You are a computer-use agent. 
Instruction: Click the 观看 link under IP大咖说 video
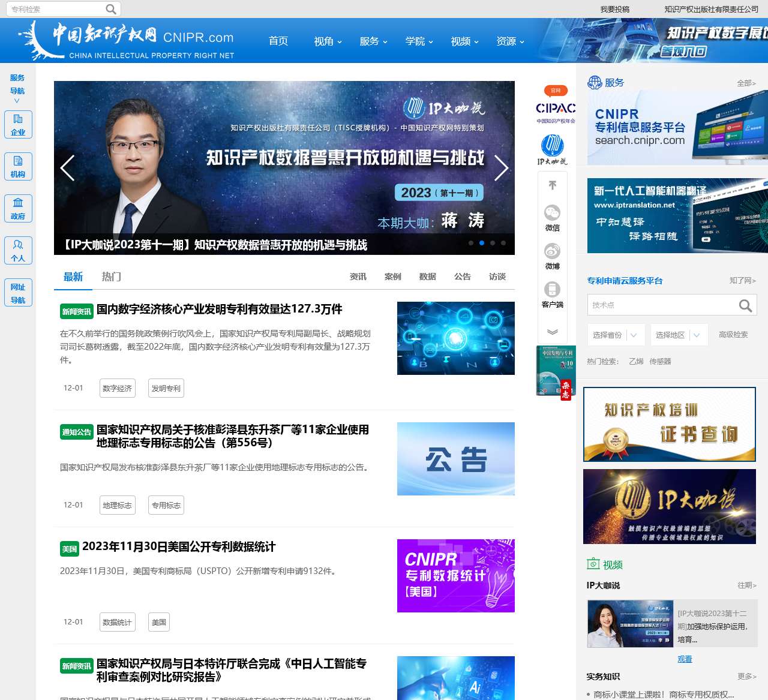[x=685, y=659]
